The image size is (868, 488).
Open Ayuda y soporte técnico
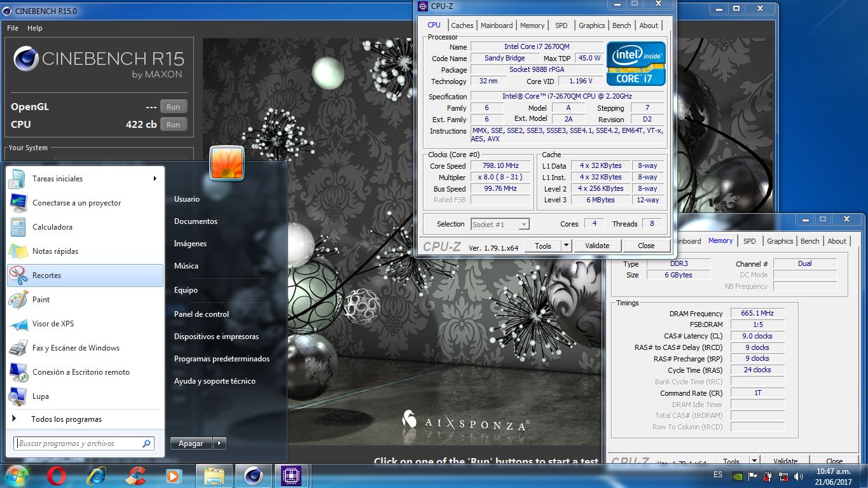pyautogui.click(x=215, y=381)
